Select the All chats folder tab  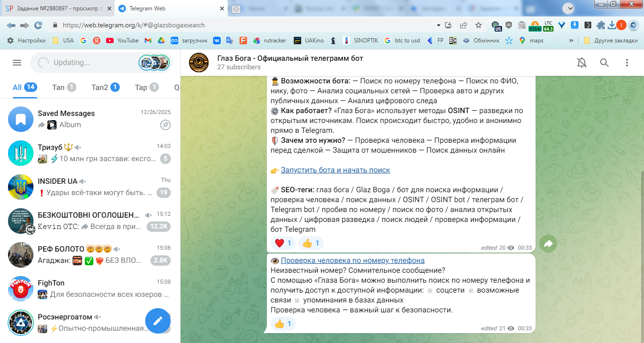(x=25, y=87)
